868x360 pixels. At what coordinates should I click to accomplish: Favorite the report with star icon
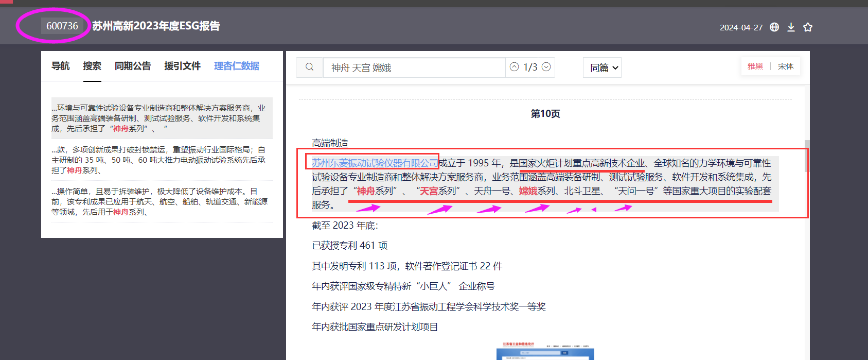point(808,27)
